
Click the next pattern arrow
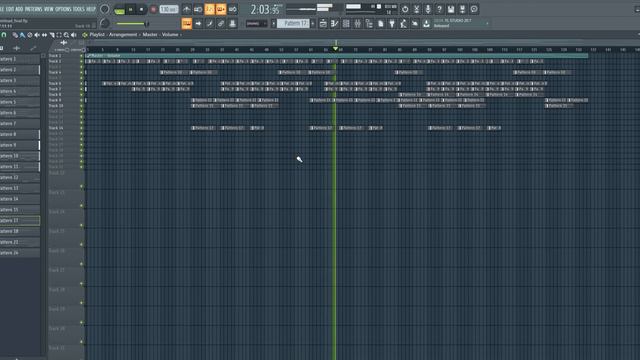point(313,24)
